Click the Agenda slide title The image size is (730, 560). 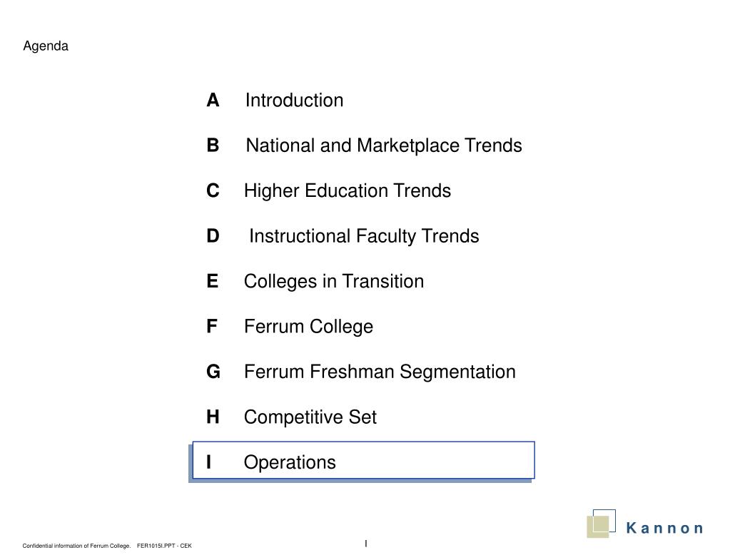(x=46, y=46)
